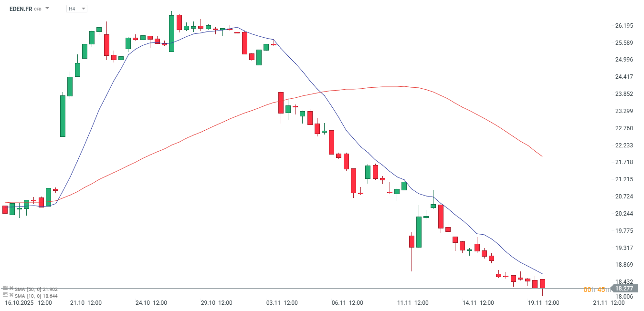Viewport: 644px width, 311px height.
Task: Open settings for the SMA 10 indicator
Action: 5,295
